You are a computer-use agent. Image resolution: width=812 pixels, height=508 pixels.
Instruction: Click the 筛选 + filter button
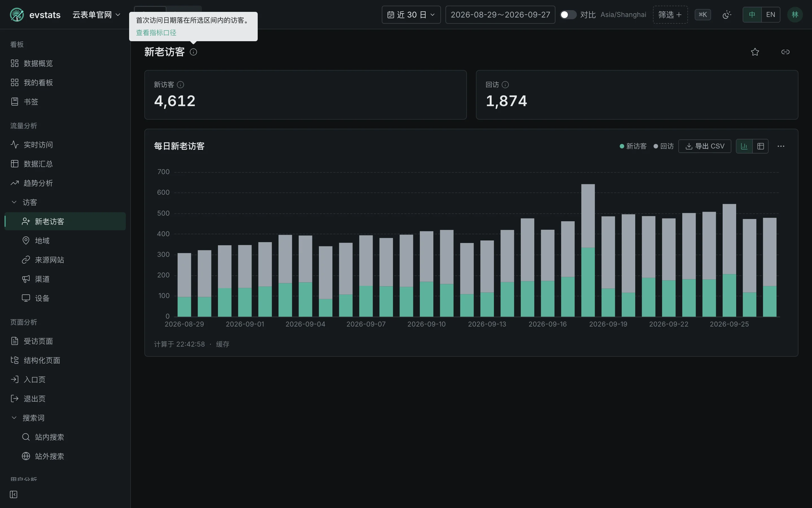[x=670, y=15]
